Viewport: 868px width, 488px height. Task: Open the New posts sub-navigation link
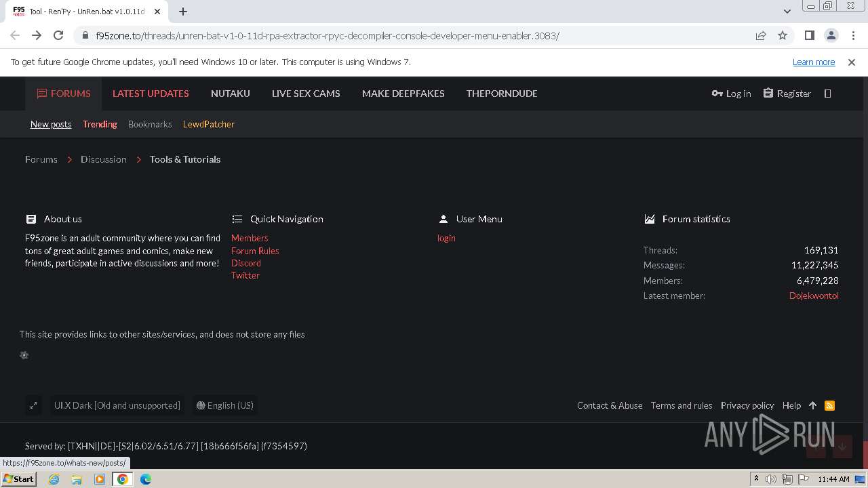51,124
